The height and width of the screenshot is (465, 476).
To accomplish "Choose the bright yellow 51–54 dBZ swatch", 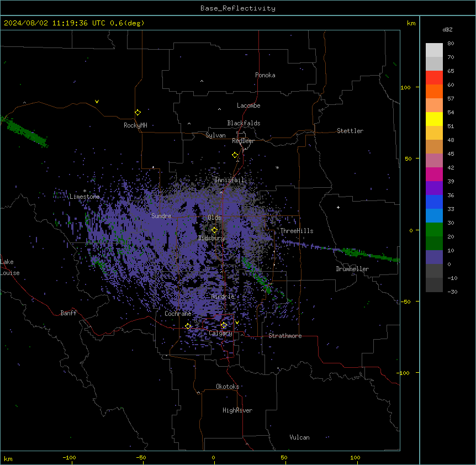I will pos(434,119).
